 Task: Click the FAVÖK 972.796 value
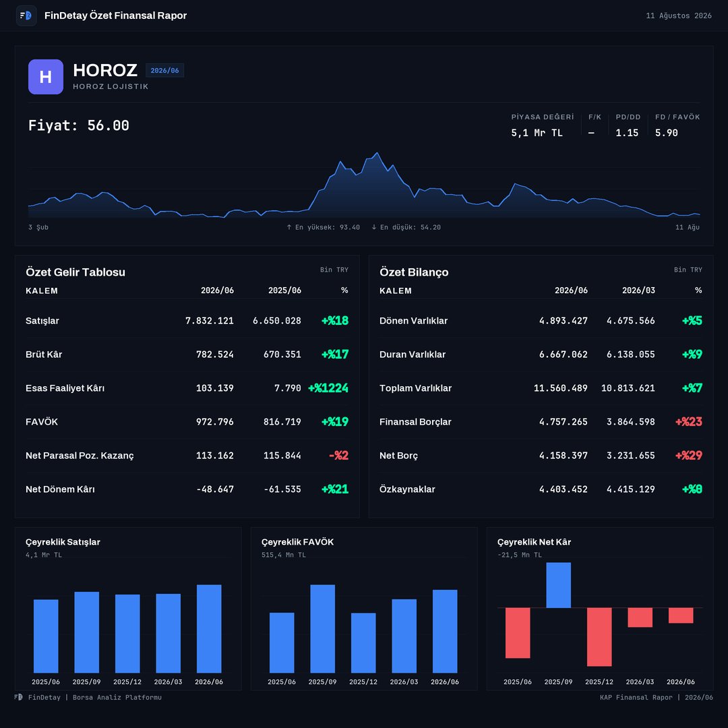(x=214, y=421)
